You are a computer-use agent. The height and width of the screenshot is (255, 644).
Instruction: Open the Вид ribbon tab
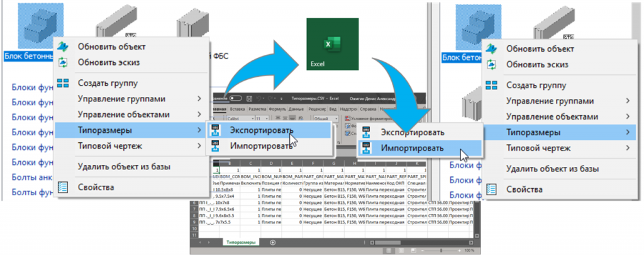tap(333, 110)
